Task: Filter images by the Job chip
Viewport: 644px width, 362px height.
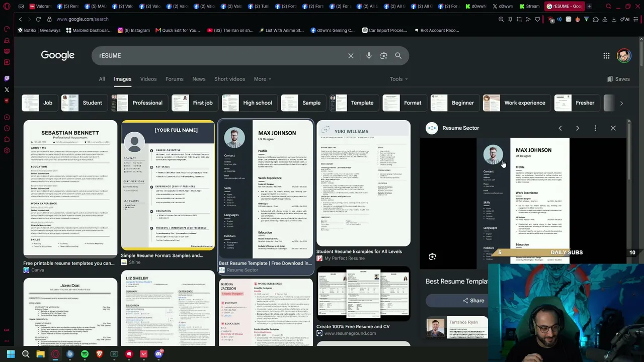Action: [x=39, y=103]
